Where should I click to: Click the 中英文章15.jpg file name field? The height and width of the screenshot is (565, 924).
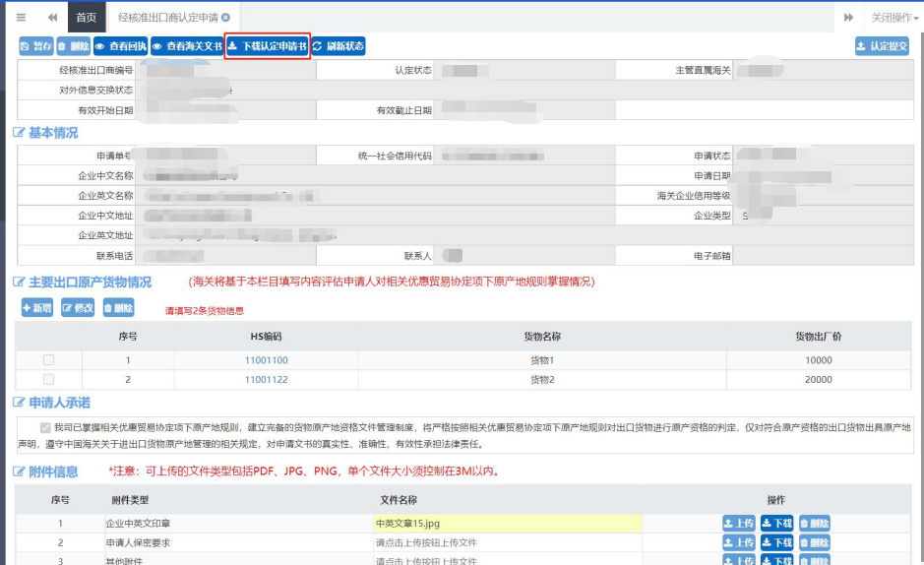[507, 524]
